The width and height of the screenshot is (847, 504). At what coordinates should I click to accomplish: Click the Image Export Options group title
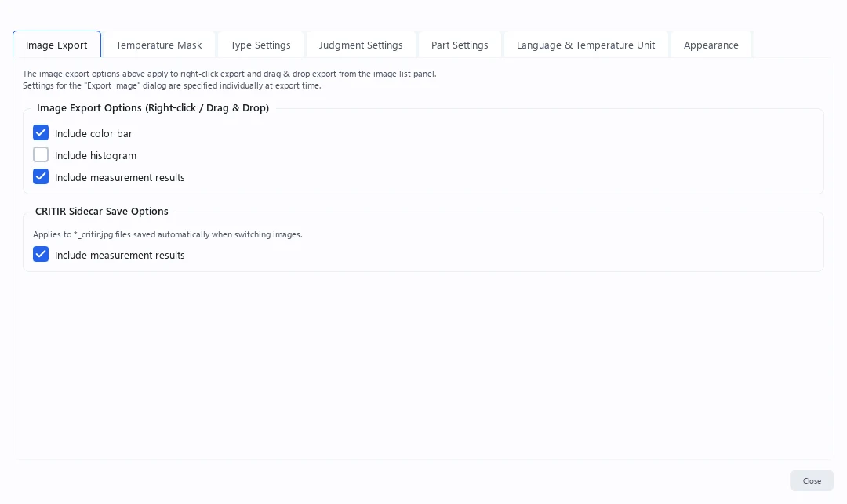pos(153,108)
